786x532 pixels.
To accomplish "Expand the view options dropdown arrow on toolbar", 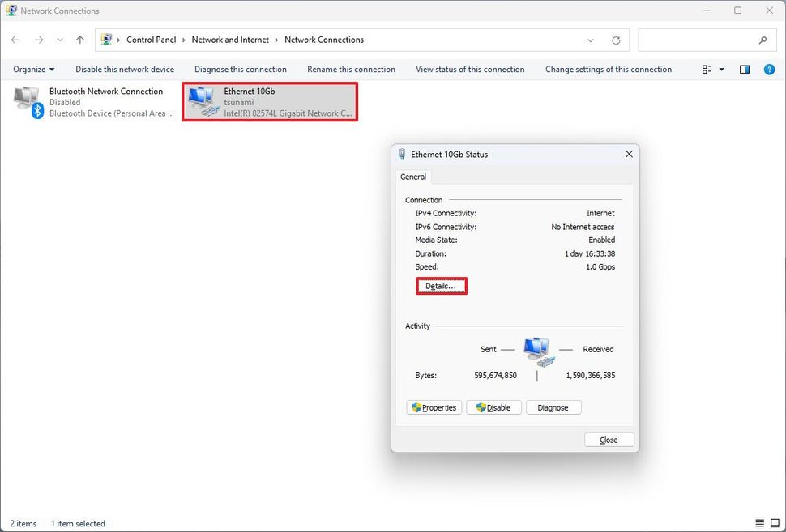I will (x=720, y=69).
